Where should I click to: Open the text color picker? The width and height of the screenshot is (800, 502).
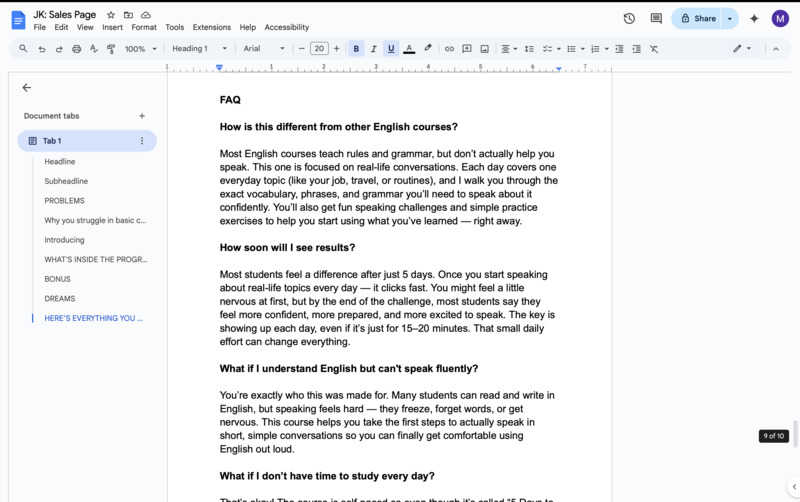(409, 49)
